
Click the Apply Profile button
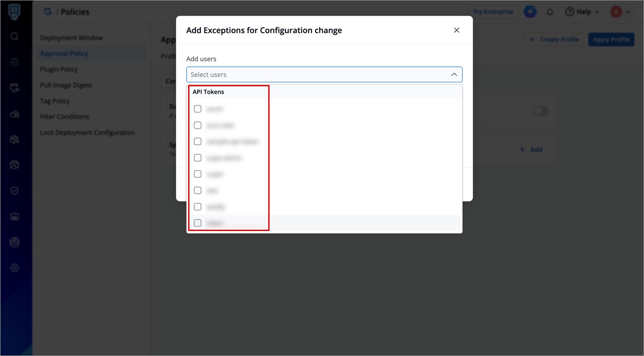coord(611,40)
